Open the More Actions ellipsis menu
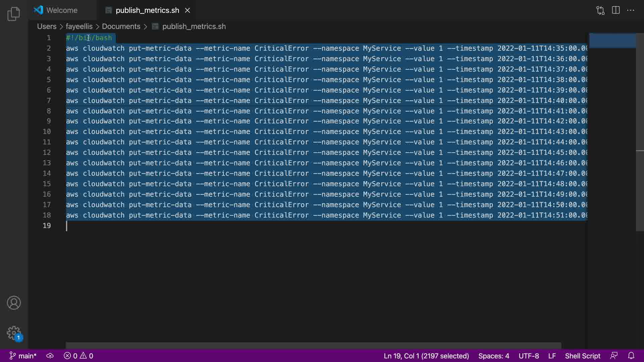Screen dimensions: 644x362 point(631,10)
